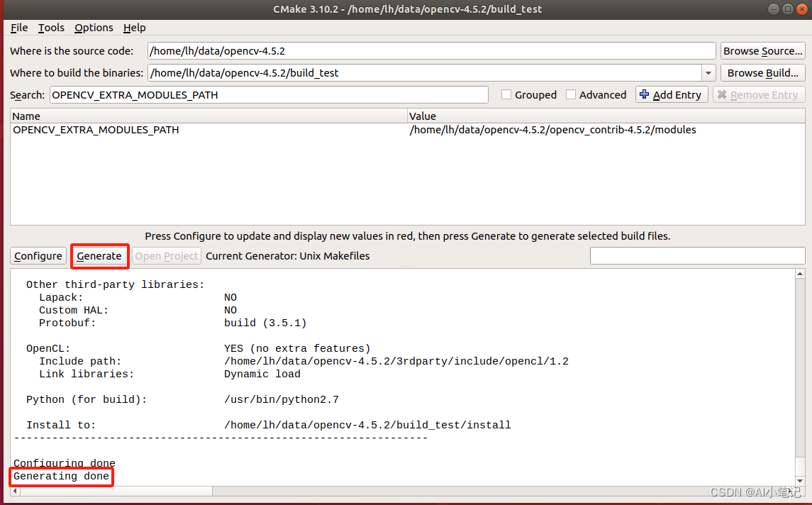Click the Configure button

38,256
